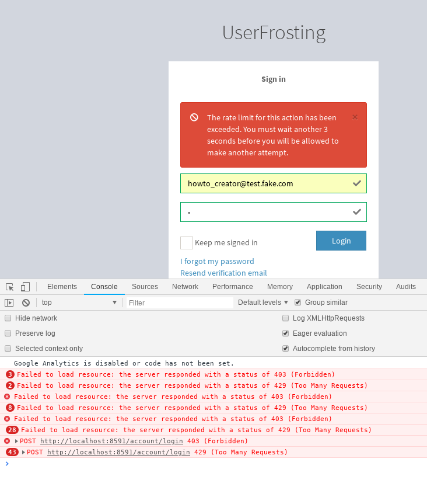Open the Network tab
This screenshot has width=427, height=504.
[x=185, y=287]
